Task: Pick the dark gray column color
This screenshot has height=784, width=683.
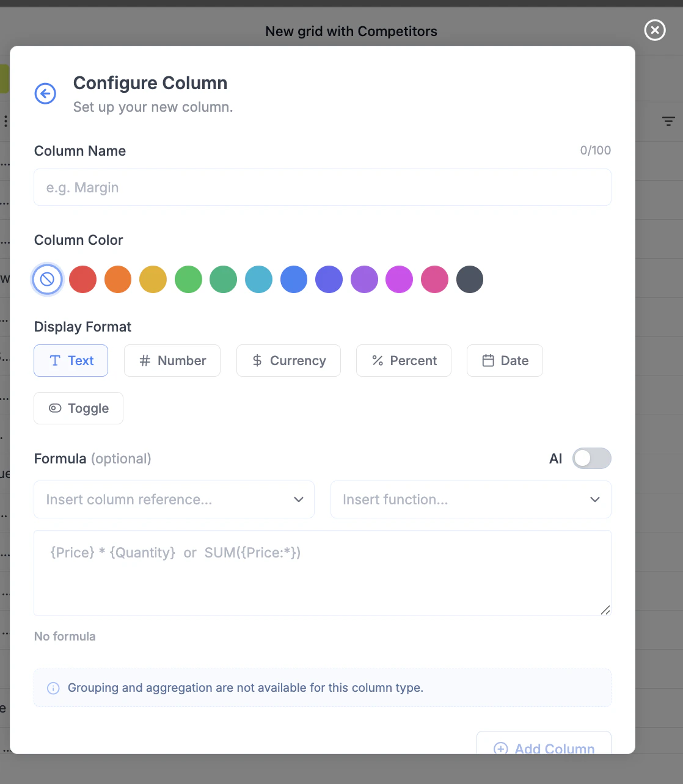Action: pyautogui.click(x=470, y=279)
